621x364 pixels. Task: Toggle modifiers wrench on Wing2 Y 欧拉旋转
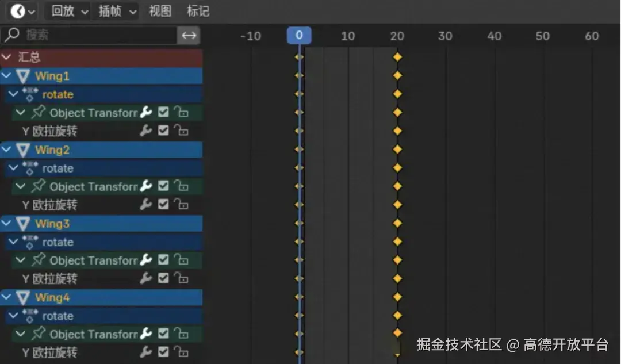tap(146, 204)
